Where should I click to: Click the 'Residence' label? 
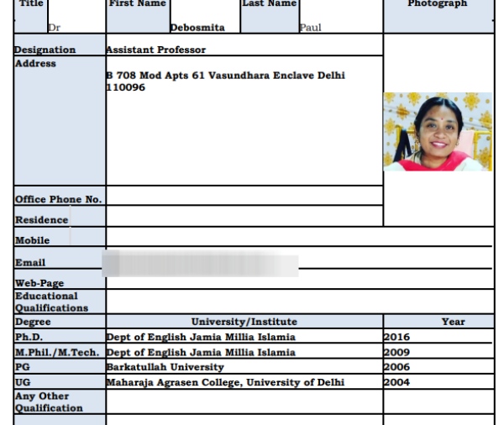[41, 220]
